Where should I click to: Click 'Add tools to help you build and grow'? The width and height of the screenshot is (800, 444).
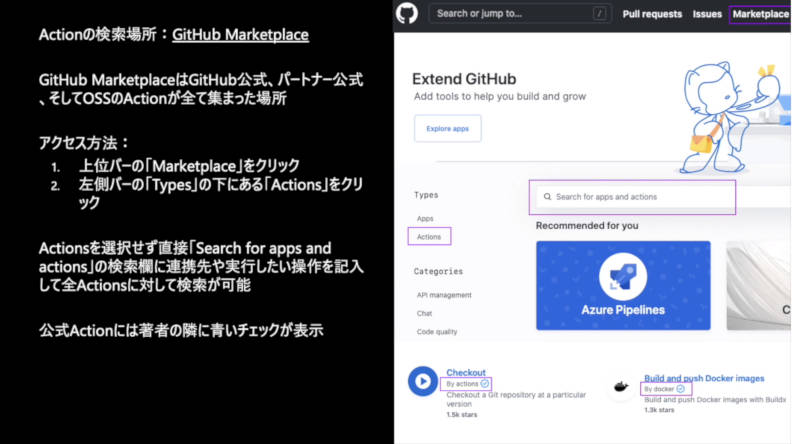[500, 96]
